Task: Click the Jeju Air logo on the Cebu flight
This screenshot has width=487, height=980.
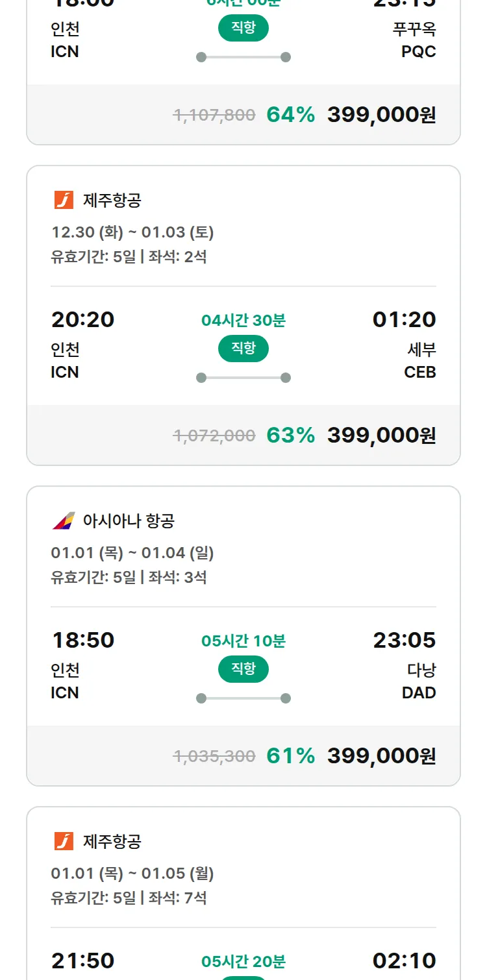Action: click(64, 200)
